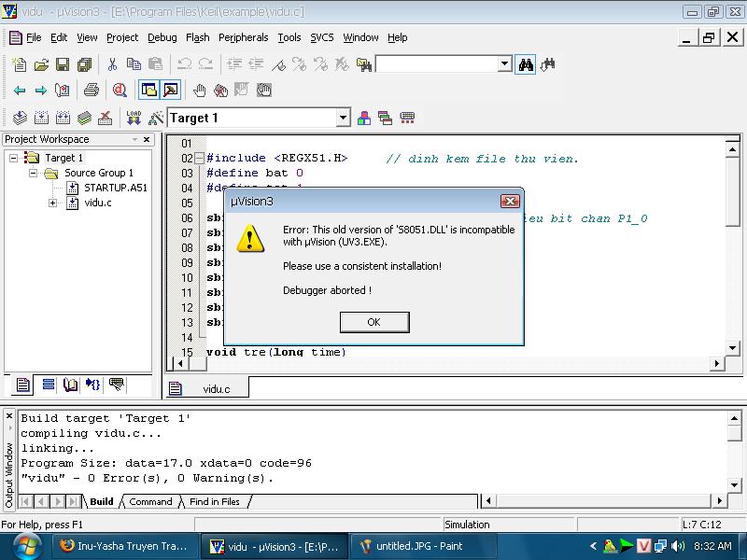
Task: Click the Open file icon
Action: tap(41, 64)
